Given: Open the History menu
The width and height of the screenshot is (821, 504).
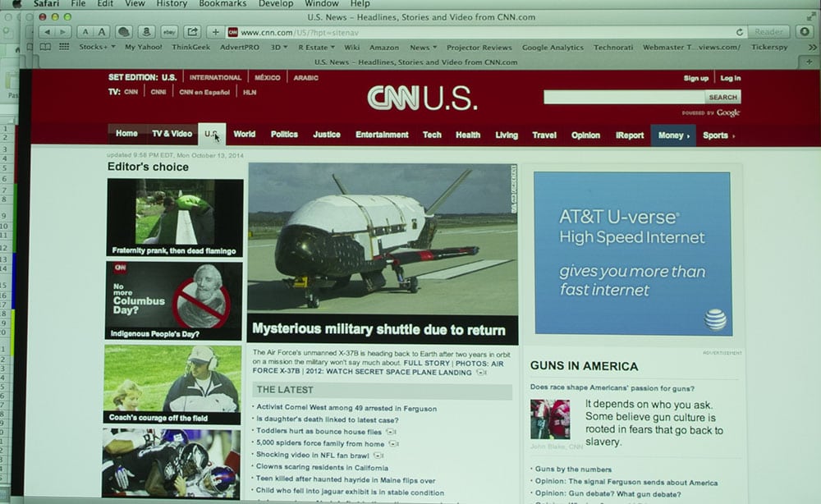Looking at the screenshot, I should tap(172, 3).
